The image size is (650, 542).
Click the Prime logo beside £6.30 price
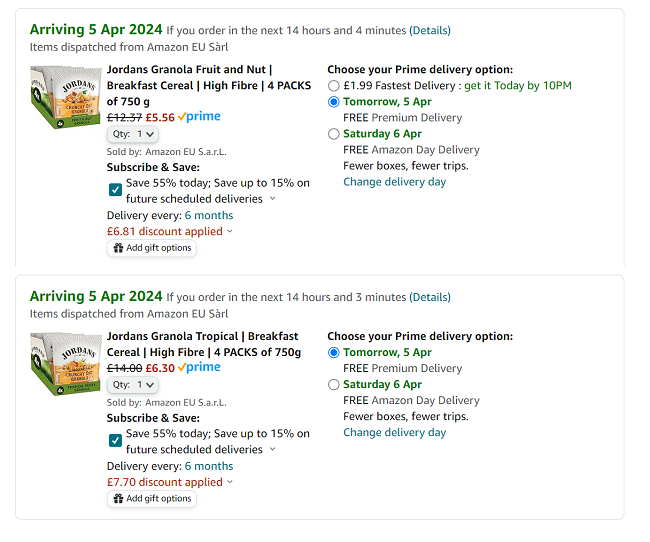pos(199,367)
